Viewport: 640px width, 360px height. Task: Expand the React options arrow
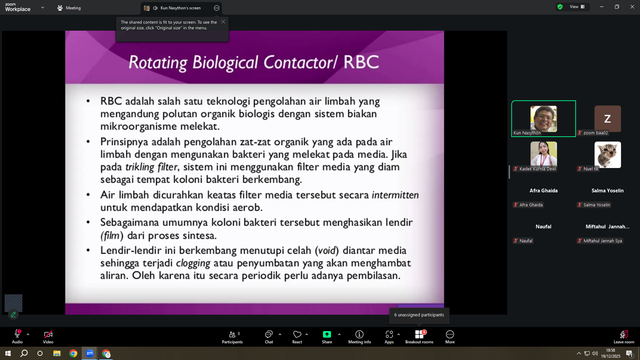(x=307, y=334)
